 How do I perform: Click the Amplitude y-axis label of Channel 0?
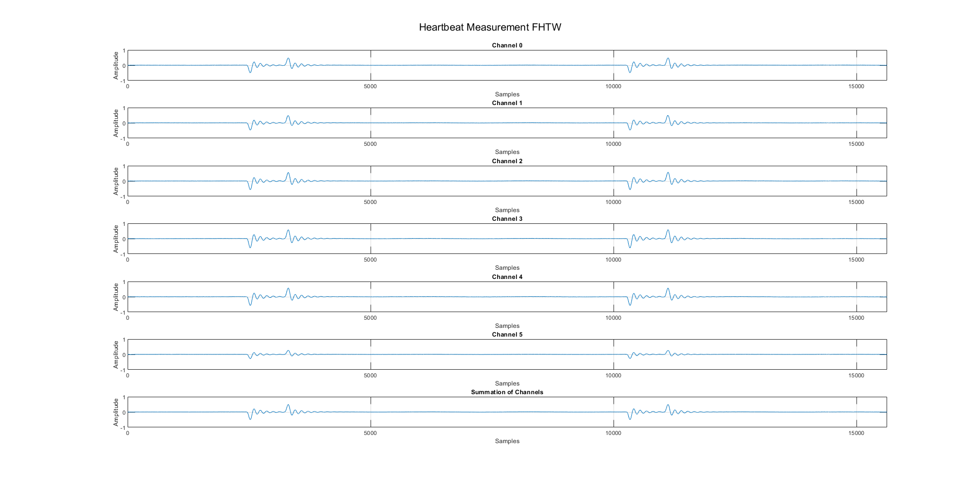[x=116, y=65]
